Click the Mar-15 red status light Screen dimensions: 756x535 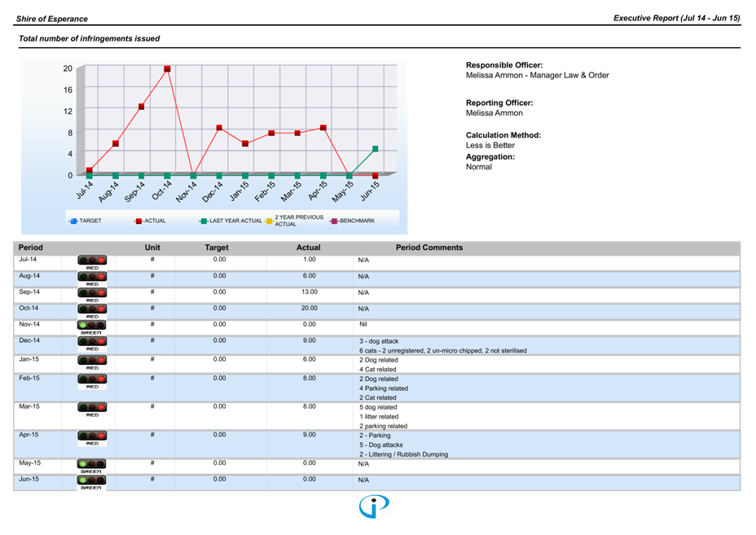[92, 407]
